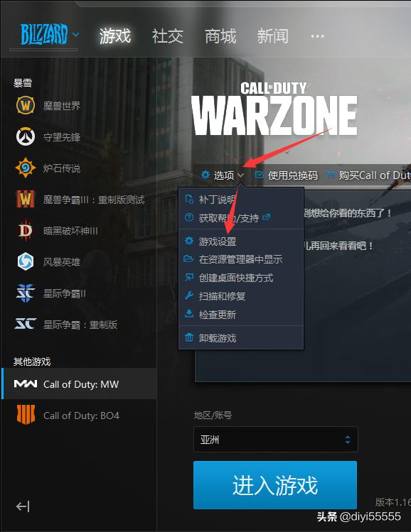411x532 pixels.
Task: Open World of Warcraft (魔兽世界) icon
Action: pos(25,106)
